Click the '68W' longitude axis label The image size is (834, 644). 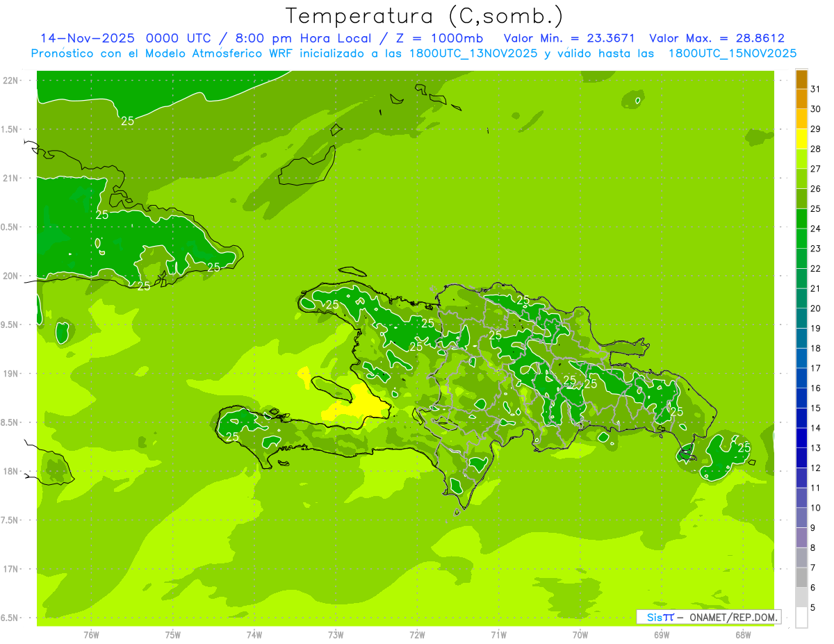(x=743, y=634)
